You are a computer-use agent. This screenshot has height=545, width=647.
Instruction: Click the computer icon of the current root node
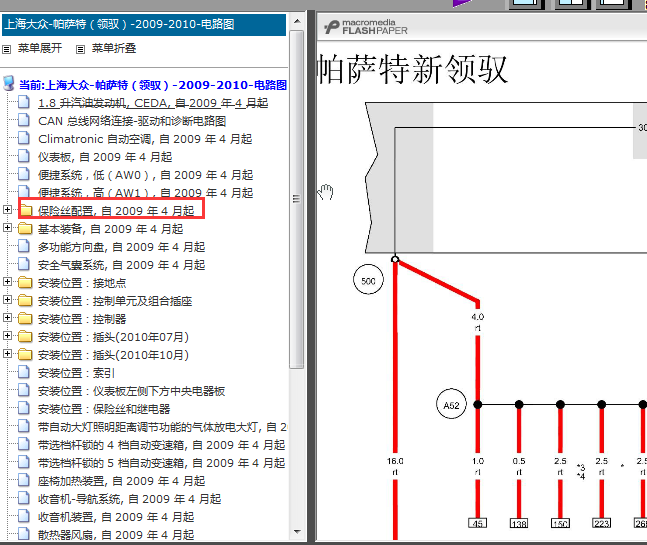[9, 83]
